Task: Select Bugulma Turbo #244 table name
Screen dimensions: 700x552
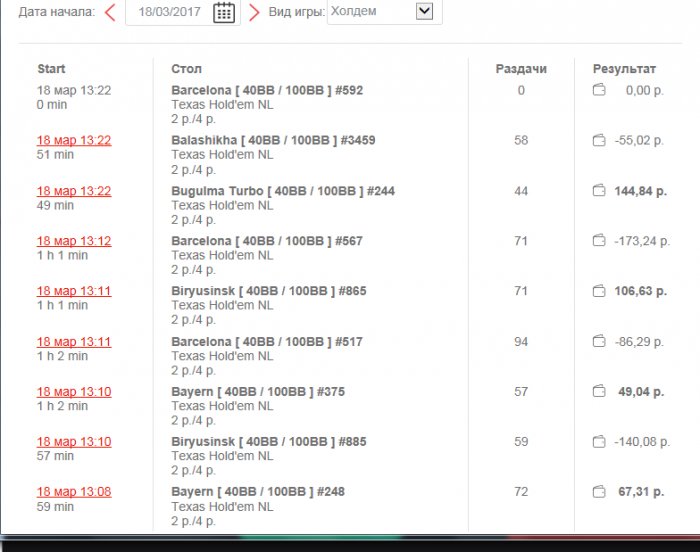Action: (x=283, y=191)
